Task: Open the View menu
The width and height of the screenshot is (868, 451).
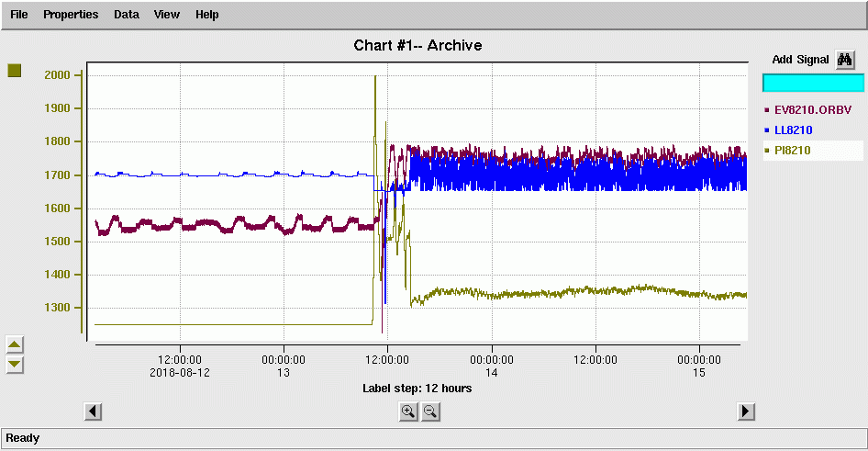Action: pos(167,15)
